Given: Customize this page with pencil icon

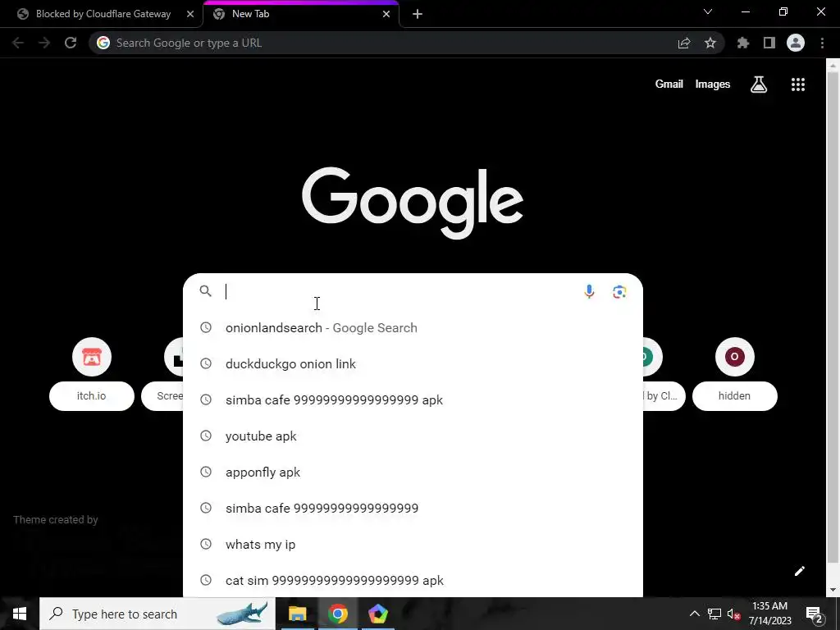Looking at the screenshot, I should click(x=800, y=571).
